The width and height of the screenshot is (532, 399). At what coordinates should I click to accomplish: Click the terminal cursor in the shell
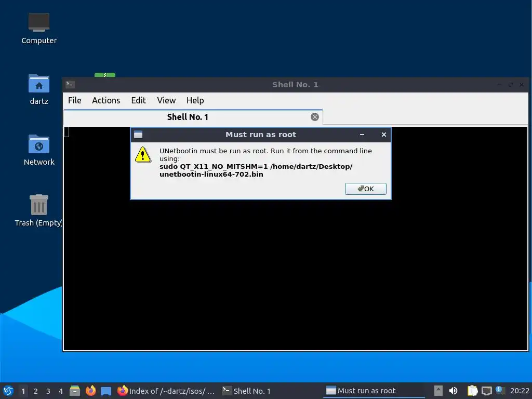[x=66, y=132]
